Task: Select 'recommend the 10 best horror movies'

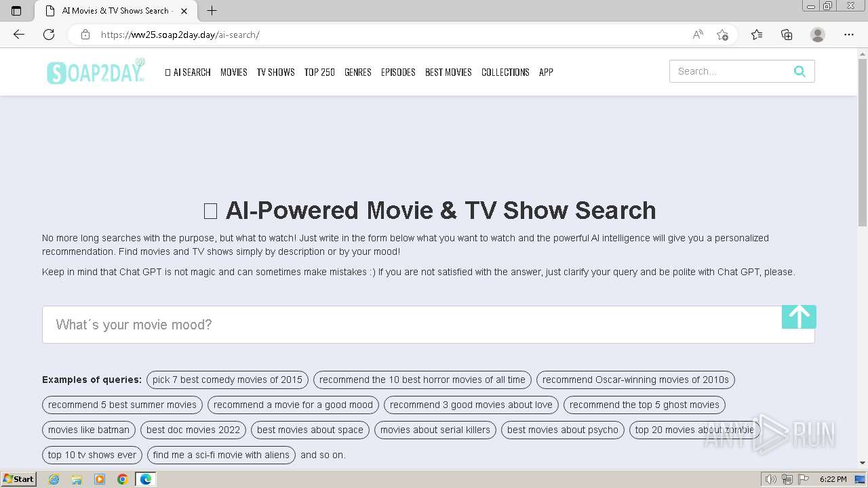Action: 422,380
